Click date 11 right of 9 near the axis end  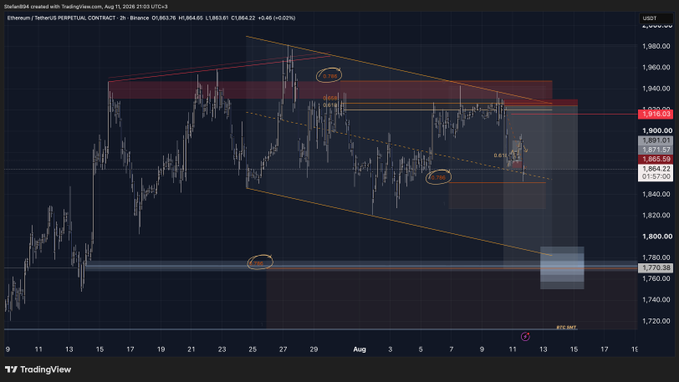click(512, 349)
